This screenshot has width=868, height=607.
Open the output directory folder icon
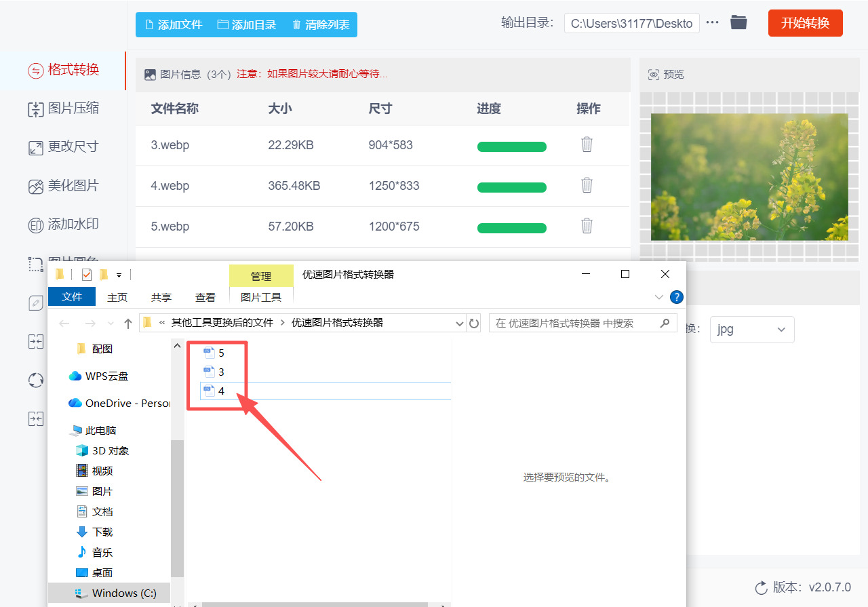point(738,22)
